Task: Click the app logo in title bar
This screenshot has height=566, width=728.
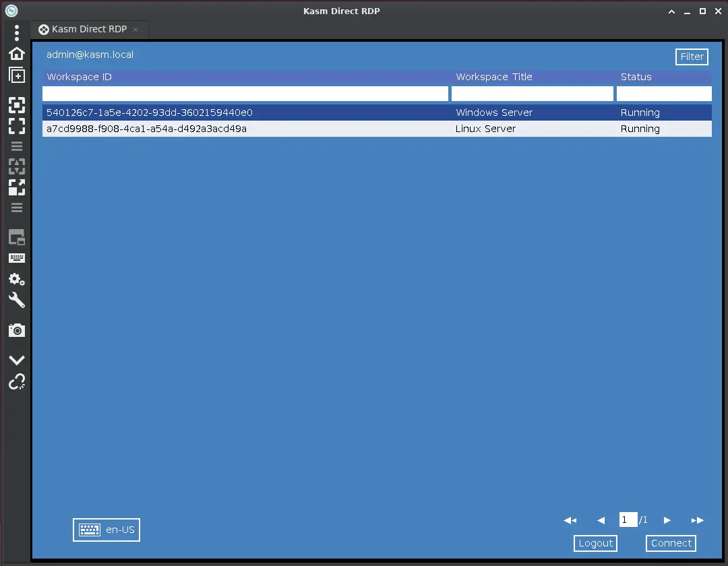Action: pos(11,11)
